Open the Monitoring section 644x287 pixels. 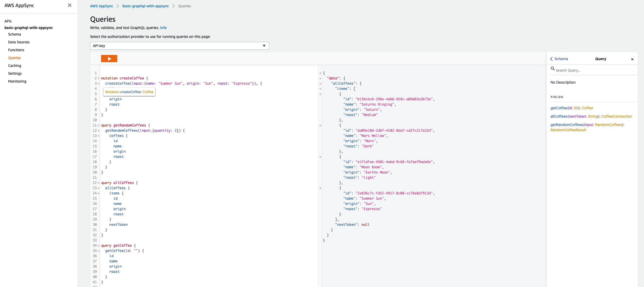tap(17, 81)
